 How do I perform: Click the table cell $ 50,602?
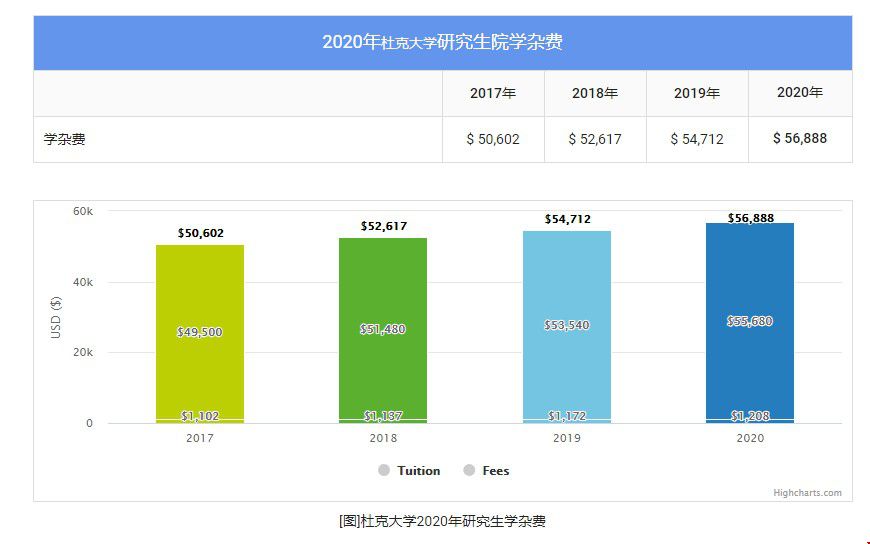493,139
